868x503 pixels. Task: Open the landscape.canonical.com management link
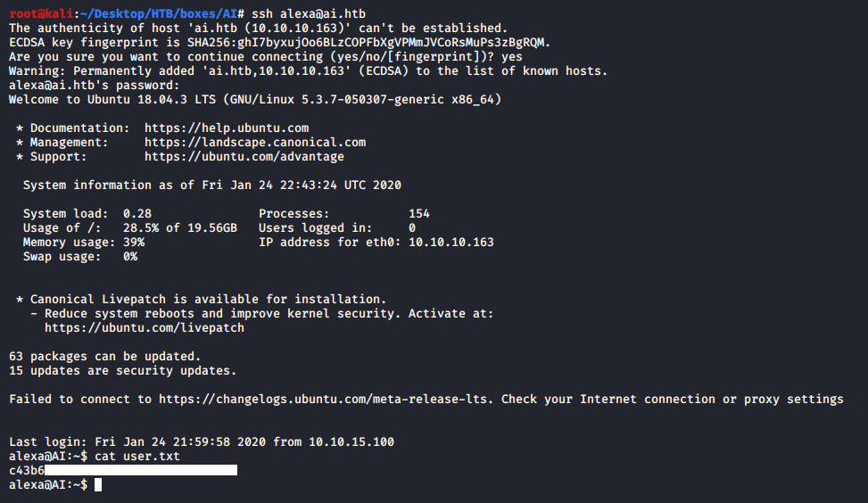[255, 143]
